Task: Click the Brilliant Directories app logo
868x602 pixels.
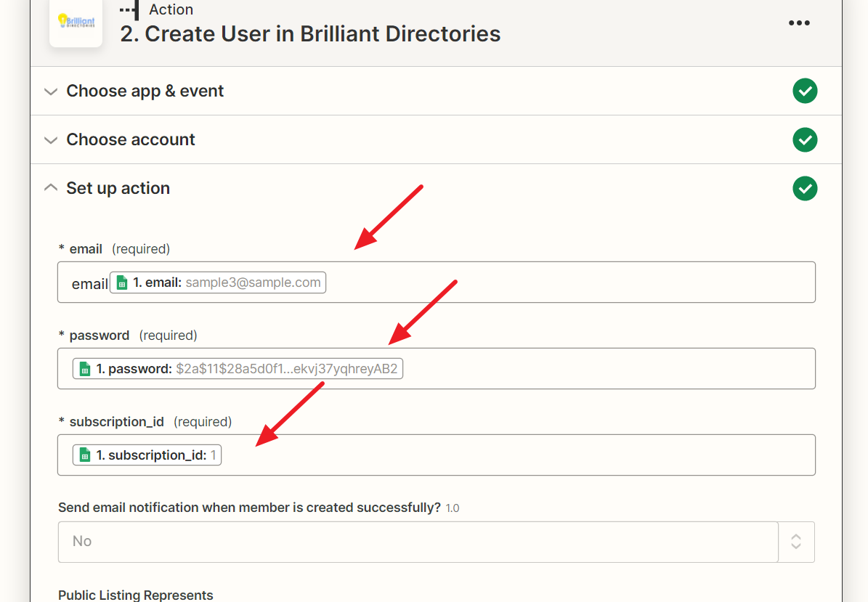Action: (x=76, y=22)
